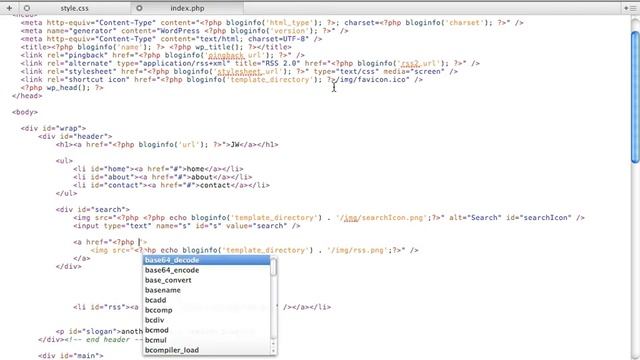Click the </ul> closing tag
640x360 pixels.
pyautogui.click(x=66, y=193)
